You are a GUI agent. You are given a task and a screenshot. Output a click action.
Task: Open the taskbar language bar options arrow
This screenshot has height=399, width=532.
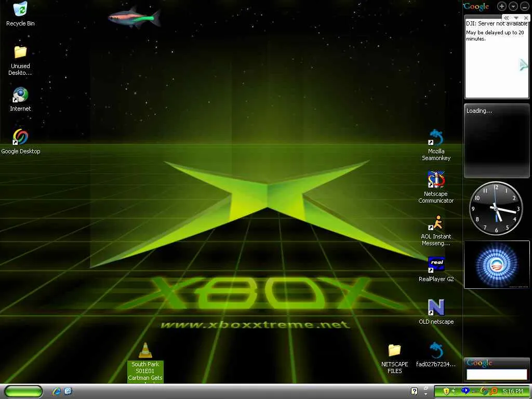point(426,394)
